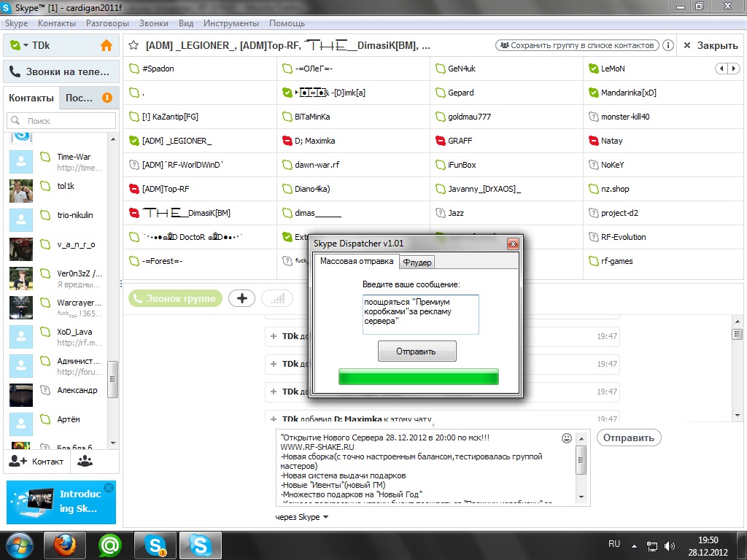Click the chat Отправить button beside message box

click(629, 437)
